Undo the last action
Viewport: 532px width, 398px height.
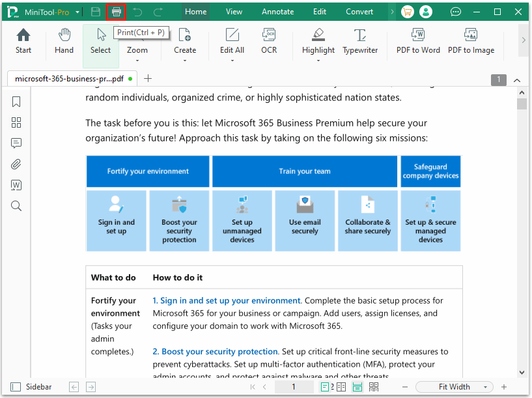coord(137,12)
